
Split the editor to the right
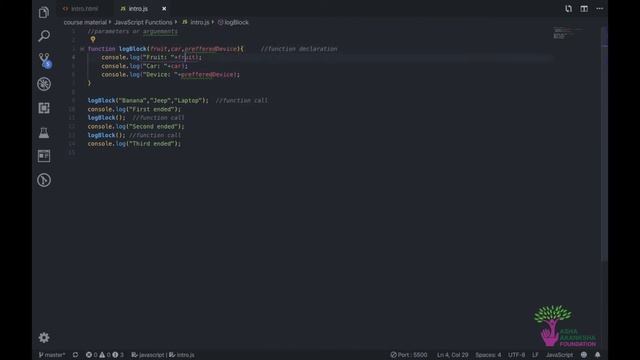584,9
